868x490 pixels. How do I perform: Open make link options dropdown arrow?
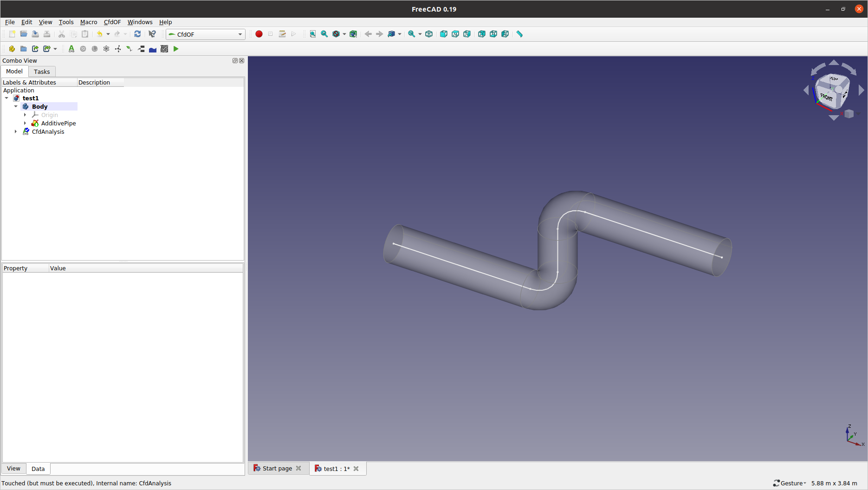pos(55,49)
